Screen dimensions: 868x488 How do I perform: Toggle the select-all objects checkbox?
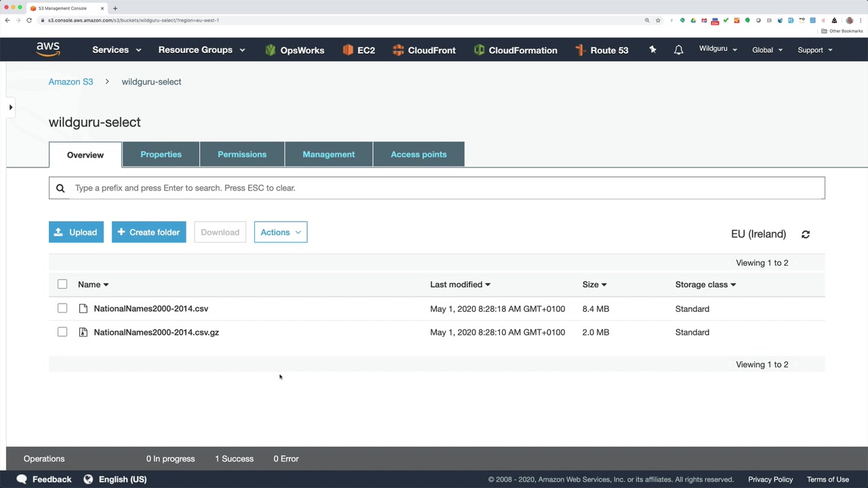click(x=62, y=284)
